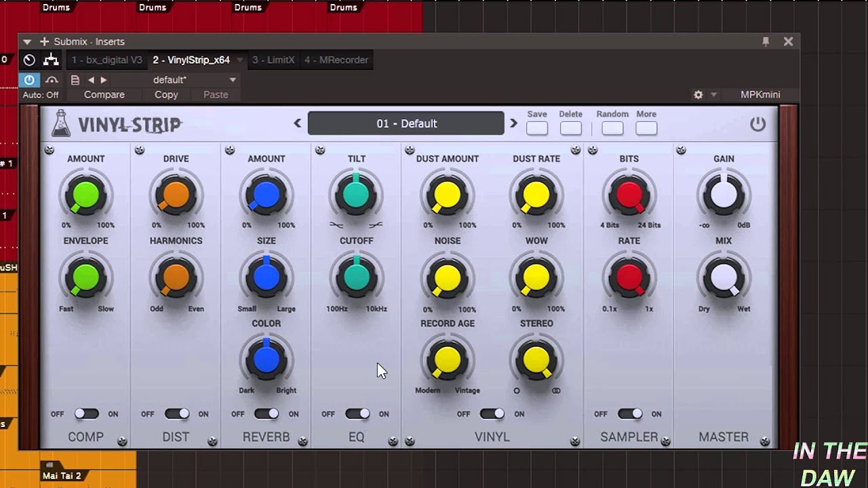
Task: Click the Paste button
Action: coord(216,95)
